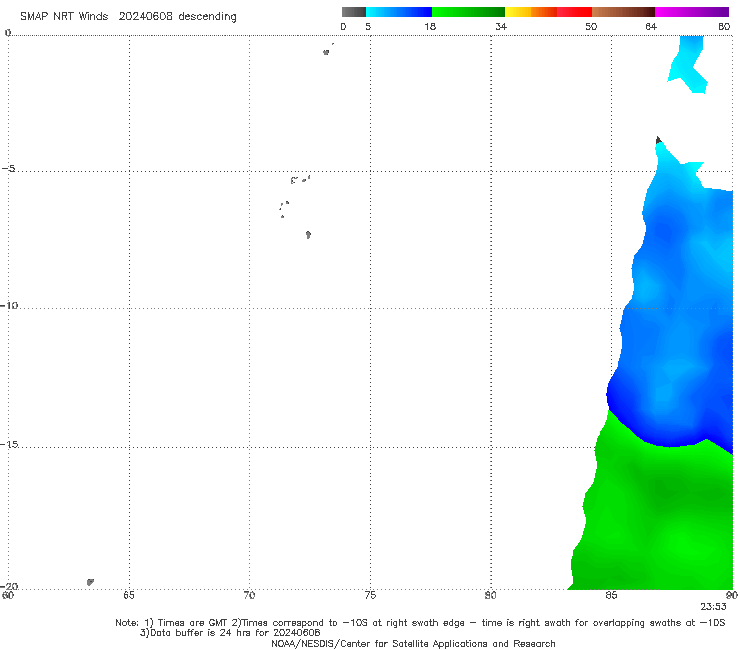Click the latitude axis label "-10"
740x650 pixels.
point(9,305)
